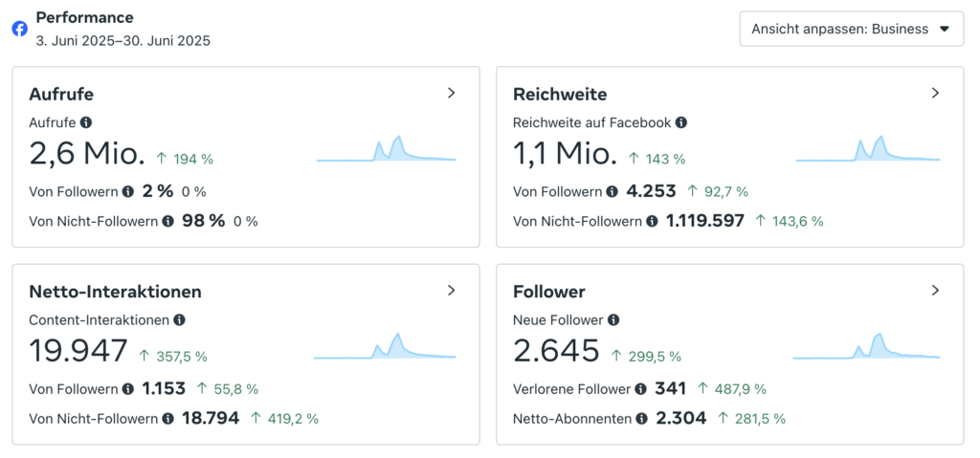Select the 19.947 Content-Interaktionen value
Viewport: 980px width, 458px height.
coord(78,351)
